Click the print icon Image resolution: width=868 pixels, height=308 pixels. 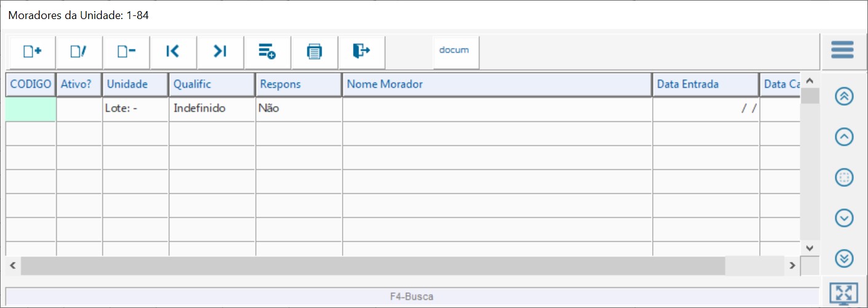pos(314,52)
